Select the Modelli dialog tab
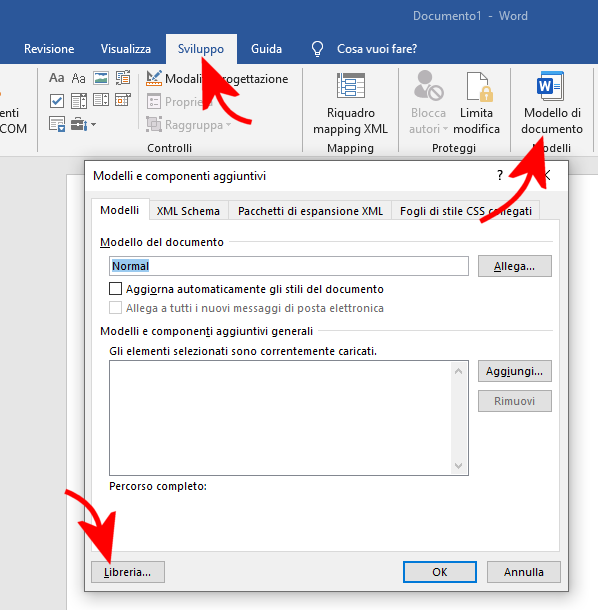Image resolution: width=598 pixels, height=610 pixels. (119, 210)
